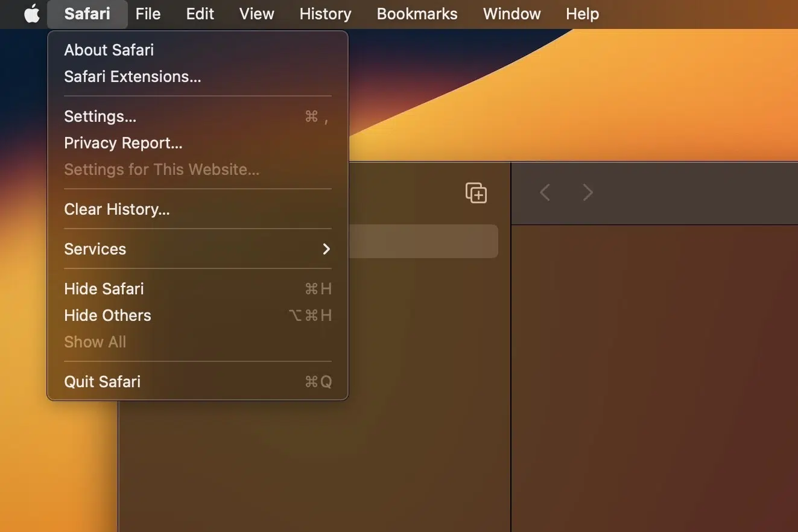Choose Hide Safari
The image size is (798, 532).
click(x=104, y=289)
